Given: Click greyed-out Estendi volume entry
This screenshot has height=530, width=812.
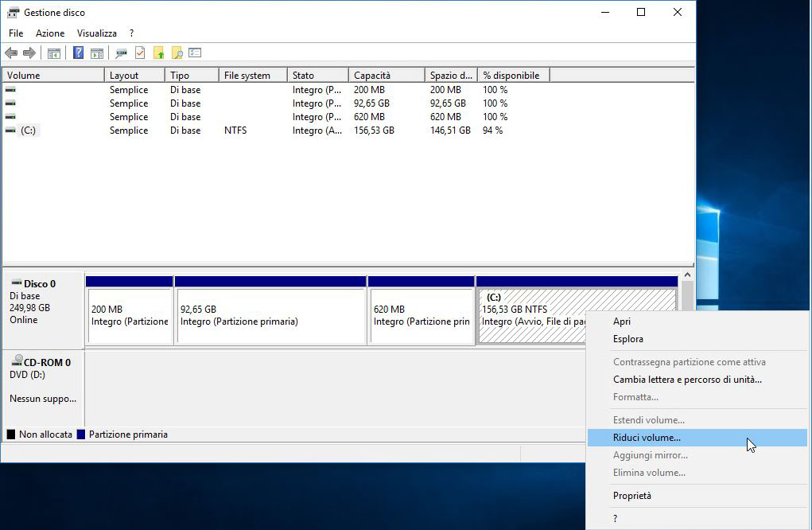Looking at the screenshot, I should pos(697,419).
